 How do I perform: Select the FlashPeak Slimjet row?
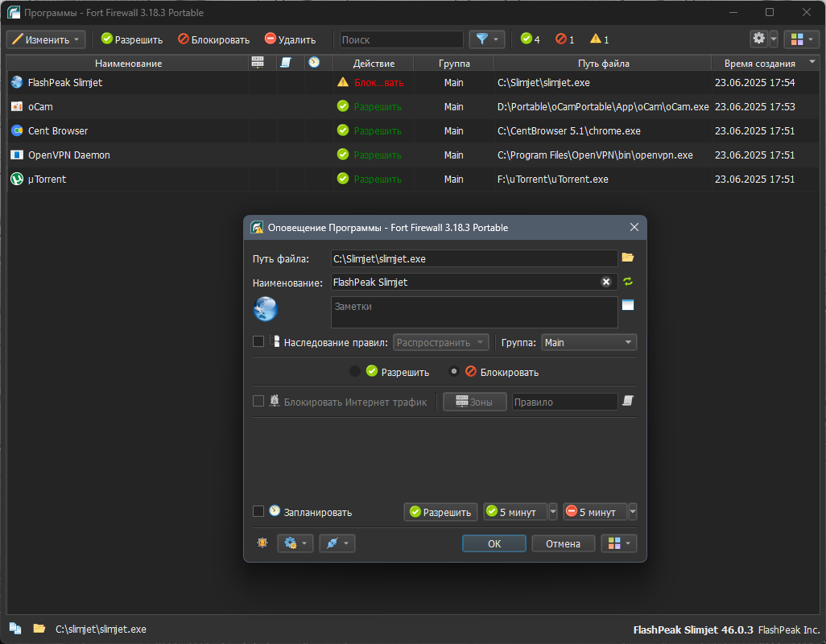(413, 83)
